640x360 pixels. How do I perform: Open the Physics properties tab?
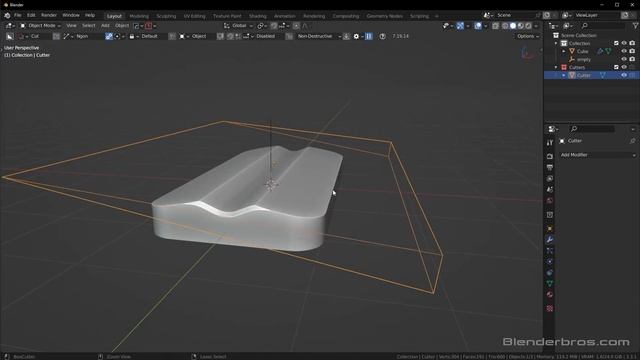[550, 262]
